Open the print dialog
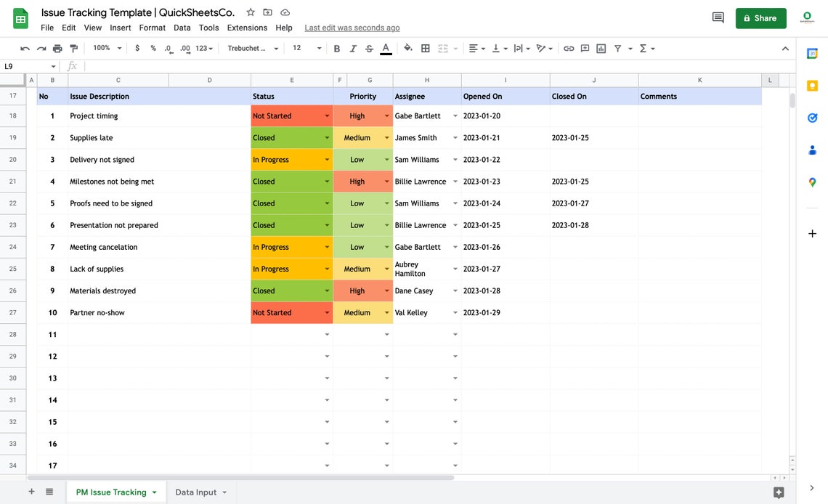828x504 pixels. (x=57, y=47)
